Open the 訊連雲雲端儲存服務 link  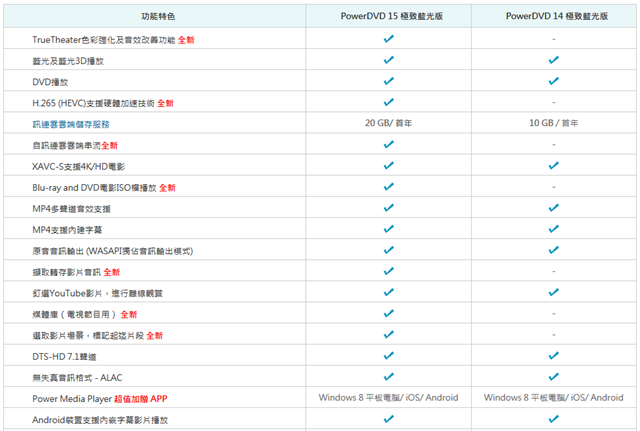tap(71, 124)
